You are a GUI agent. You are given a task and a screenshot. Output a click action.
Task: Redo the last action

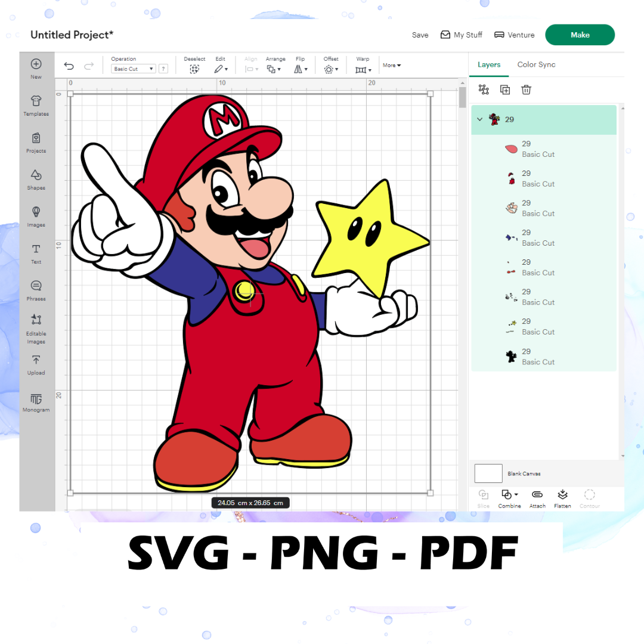(x=89, y=66)
